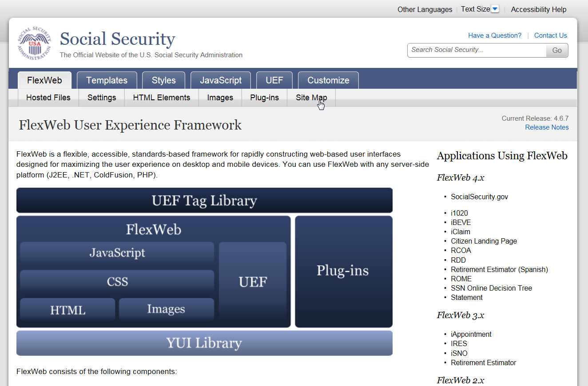The image size is (588, 386).
Task: Click the Site Map sub-tab
Action: pyautogui.click(x=311, y=97)
